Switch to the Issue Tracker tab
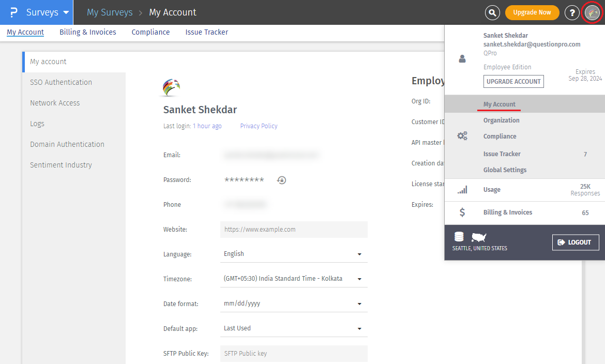The height and width of the screenshot is (364, 605). [206, 32]
